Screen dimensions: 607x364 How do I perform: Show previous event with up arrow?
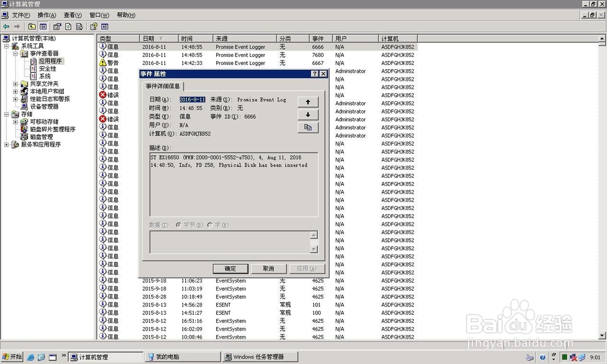pos(308,102)
